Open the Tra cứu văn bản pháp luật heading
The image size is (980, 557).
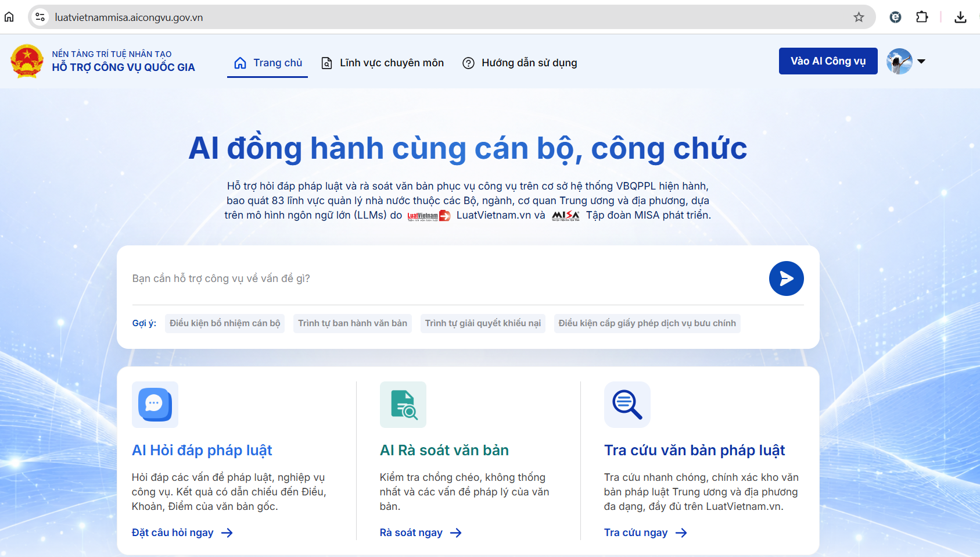pyautogui.click(x=694, y=451)
